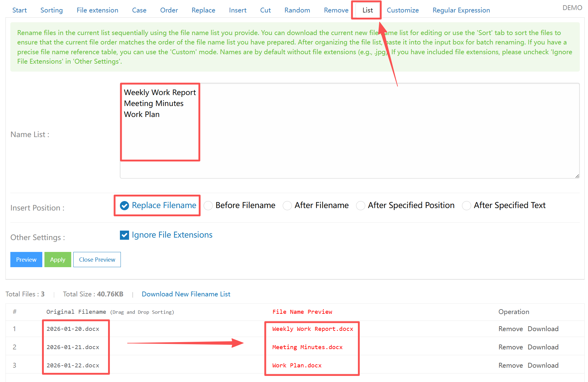Remove the 2026-01-21.docx file row
The image size is (588, 382).
[x=510, y=347]
